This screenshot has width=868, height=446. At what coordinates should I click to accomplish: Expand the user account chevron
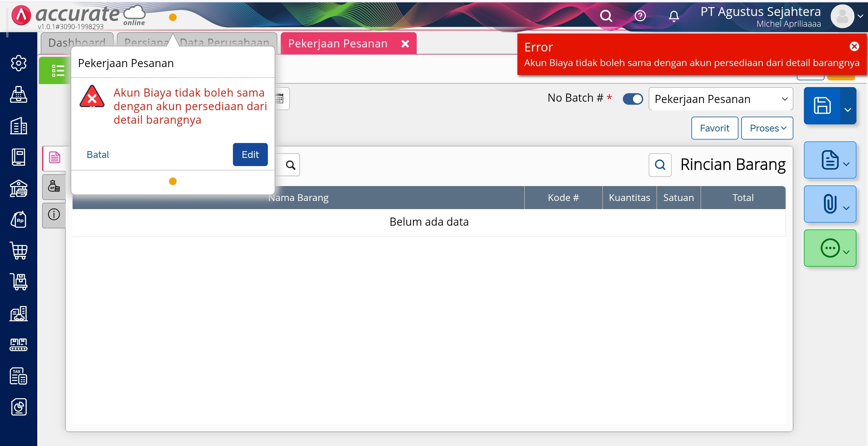click(x=860, y=16)
